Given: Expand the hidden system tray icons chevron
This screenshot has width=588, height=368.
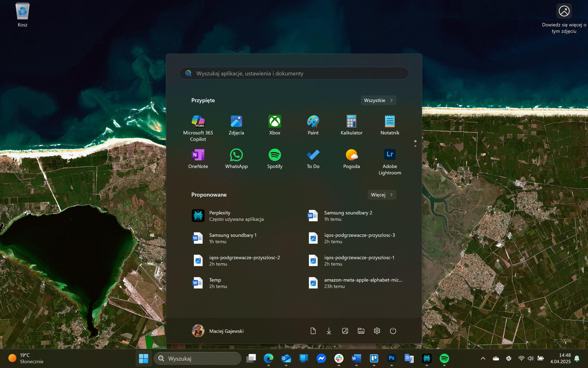Looking at the screenshot, I should coord(483,358).
